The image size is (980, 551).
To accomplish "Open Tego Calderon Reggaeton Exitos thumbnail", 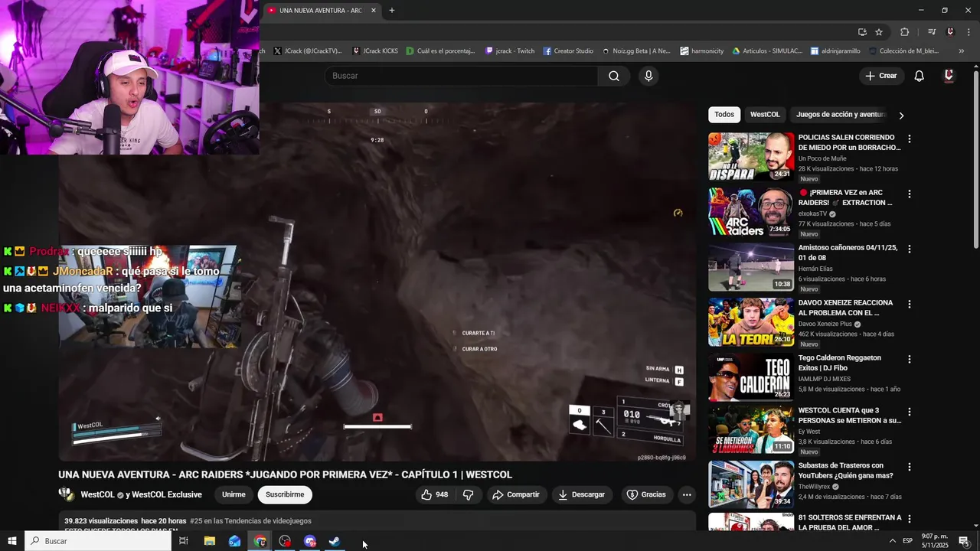I will pos(751,377).
